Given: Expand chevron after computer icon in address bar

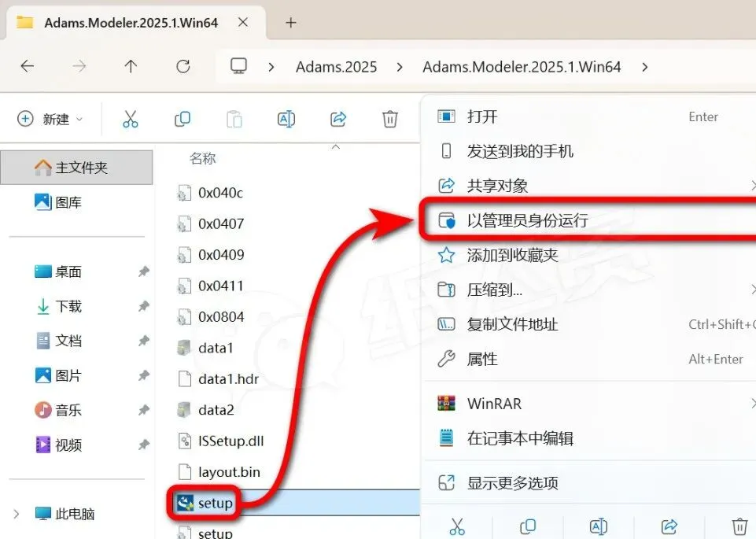Looking at the screenshot, I should (x=271, y=67).
